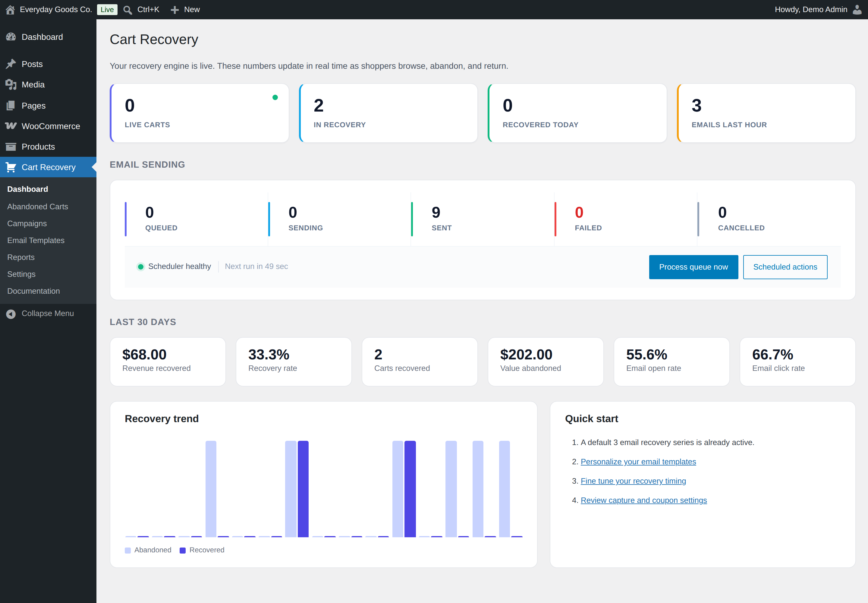Screen dimensions: 868x603
Task: Click Howdy, Demo Admin text
Action: [x=811, y=9]
